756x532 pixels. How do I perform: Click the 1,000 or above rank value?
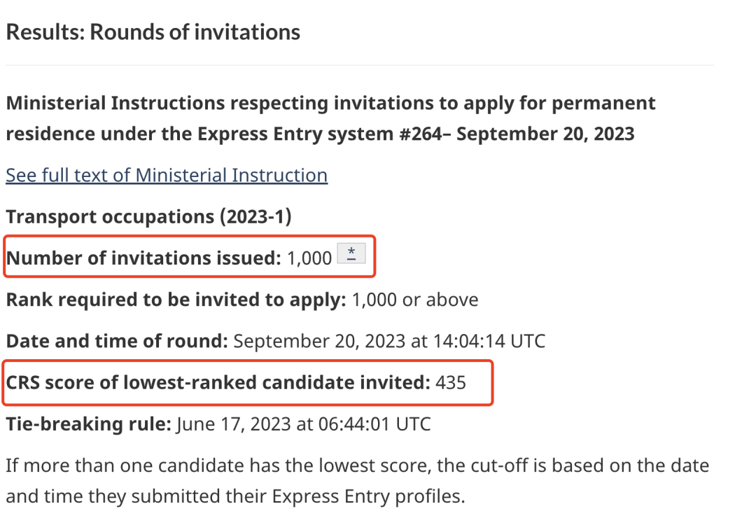(x=415, y=300)
